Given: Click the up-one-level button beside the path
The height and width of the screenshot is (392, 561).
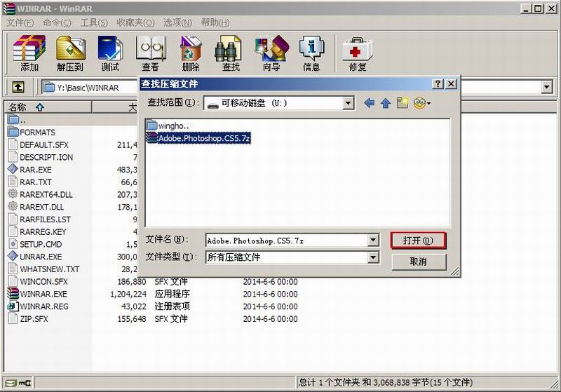Looking at the screenshot, I should 18,87.
